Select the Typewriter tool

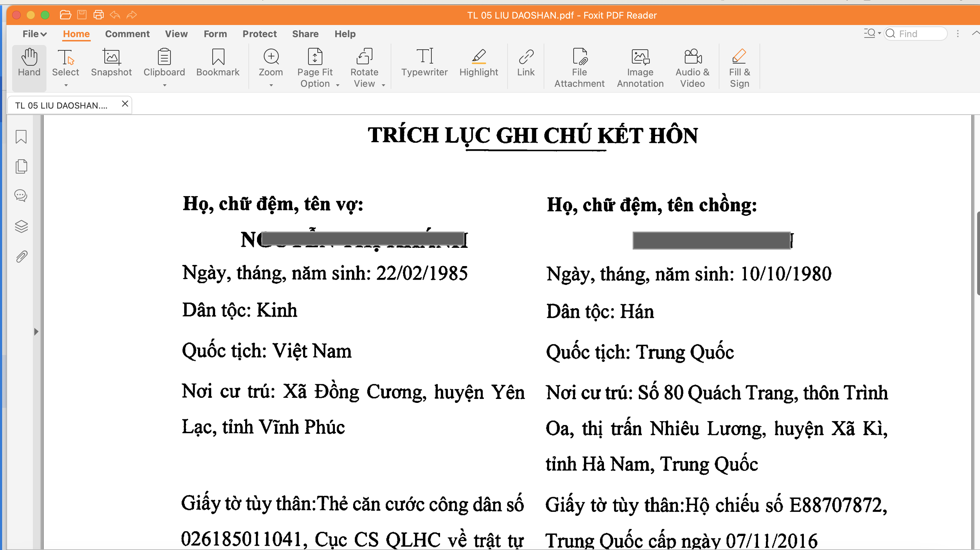[x=424, y=64]
